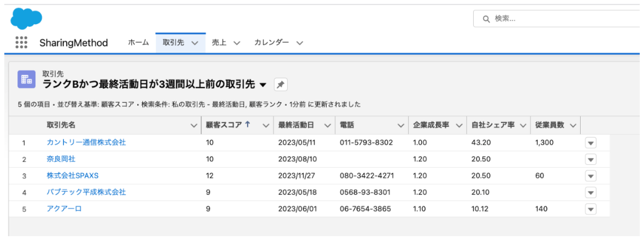Switch to the 売上 tab
644x239 pixels.
click(x=219, y=42)
